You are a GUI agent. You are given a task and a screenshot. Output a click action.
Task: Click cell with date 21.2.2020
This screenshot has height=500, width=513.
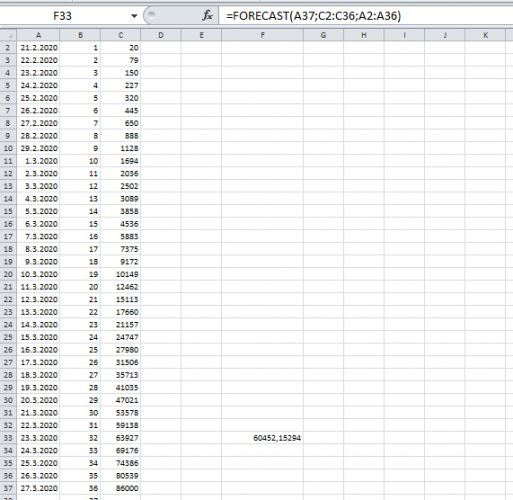[x=38, y=48]
